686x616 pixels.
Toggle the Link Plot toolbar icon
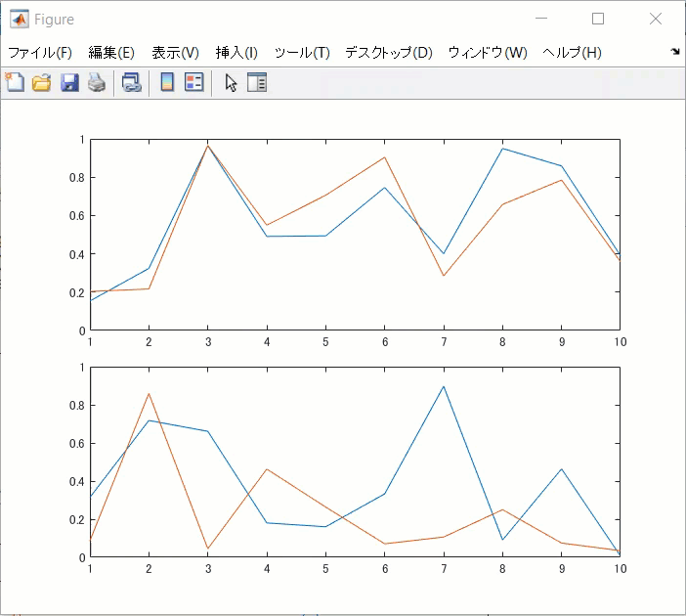(x=131, y=83)
